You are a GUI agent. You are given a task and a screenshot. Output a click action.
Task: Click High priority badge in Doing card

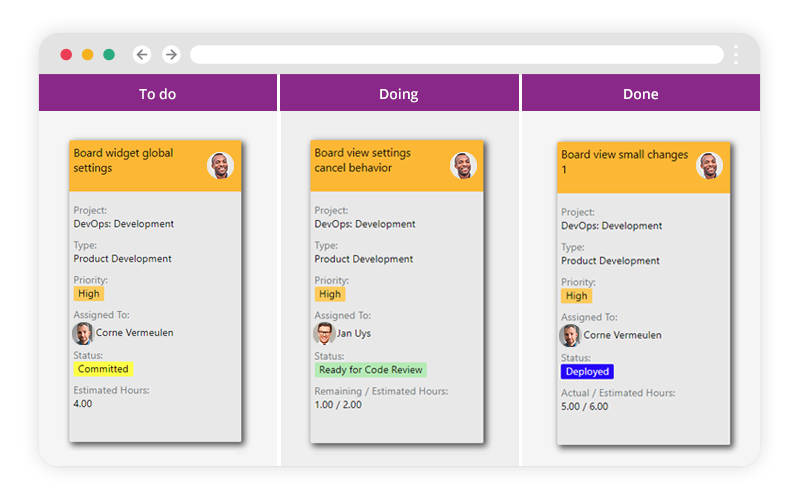tap(330, 294)
